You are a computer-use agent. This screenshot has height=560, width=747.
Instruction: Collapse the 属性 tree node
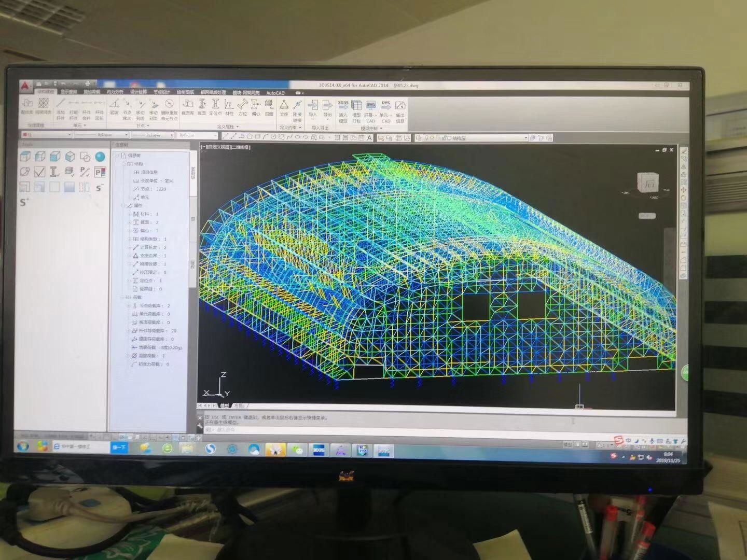[123, 206]
